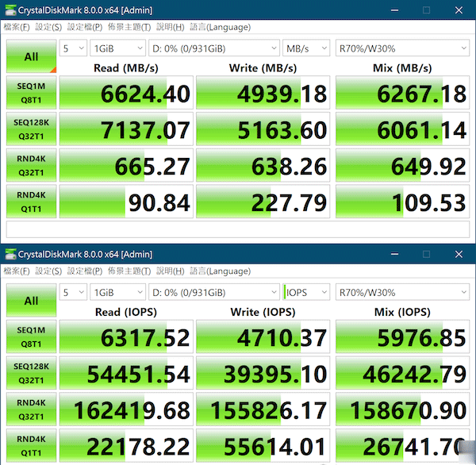Image resolution: width=476 pixels, height=465 pixels.
Task: Click IOPS mix result 158670.90
Action: click(402, 409)
